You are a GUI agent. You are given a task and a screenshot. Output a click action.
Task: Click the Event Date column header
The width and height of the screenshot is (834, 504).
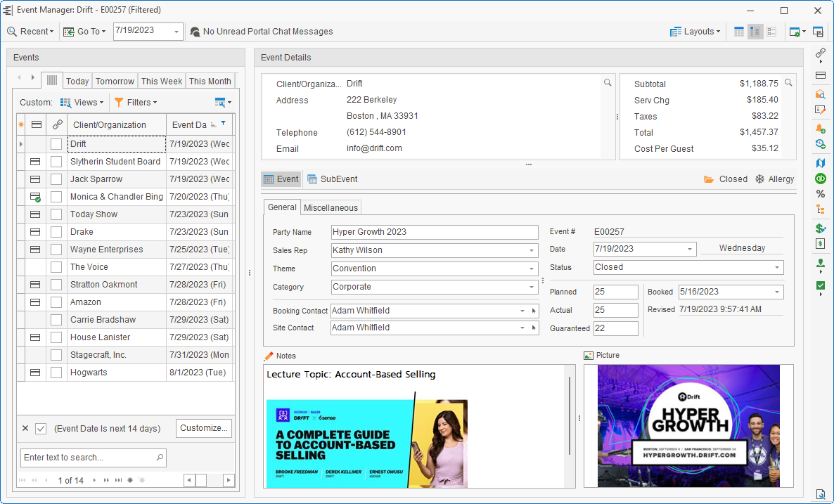coord(199,125)
